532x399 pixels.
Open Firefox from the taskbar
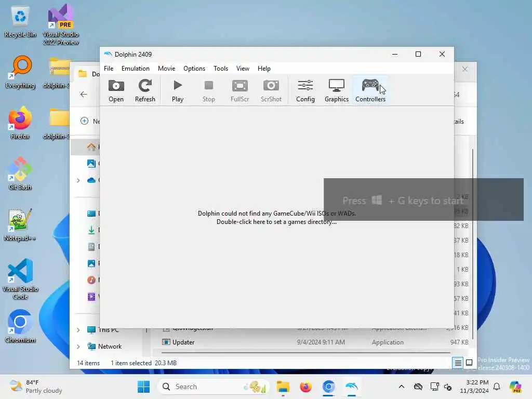pos(305,387)
